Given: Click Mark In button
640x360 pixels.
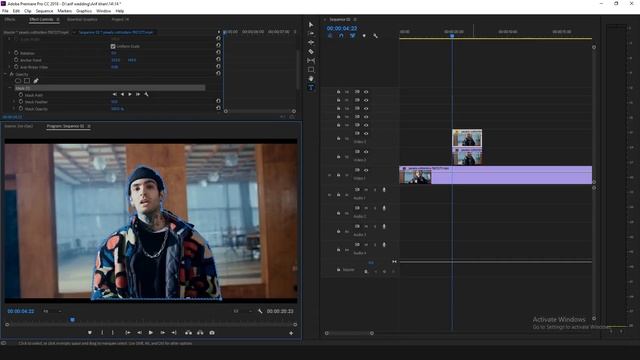Looking at the screenshot, I should click(x=102, y=333).
